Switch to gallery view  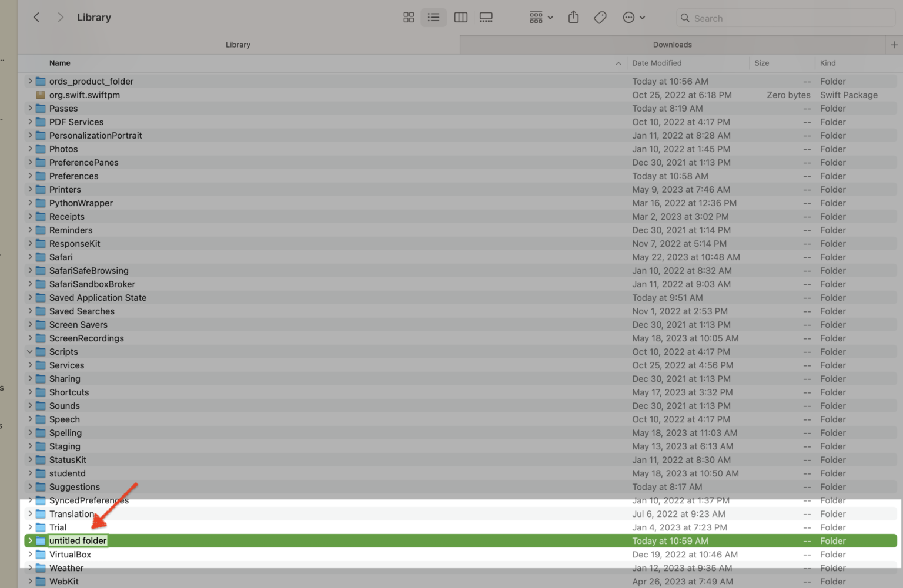point(486,18)
